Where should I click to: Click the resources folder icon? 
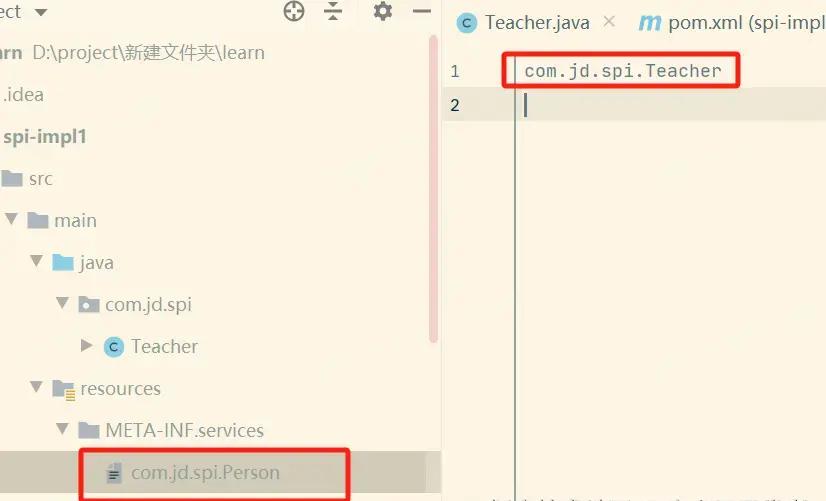(63, 389)
